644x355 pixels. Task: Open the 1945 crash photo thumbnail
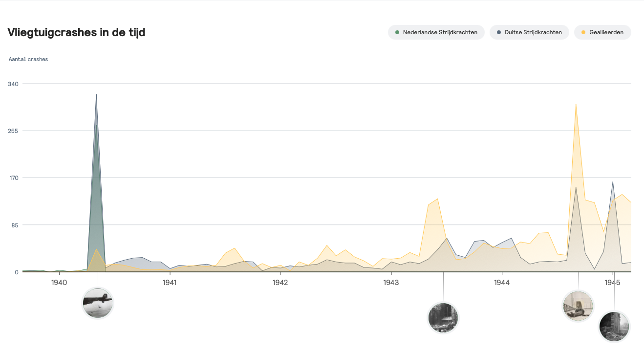[614, 327]
